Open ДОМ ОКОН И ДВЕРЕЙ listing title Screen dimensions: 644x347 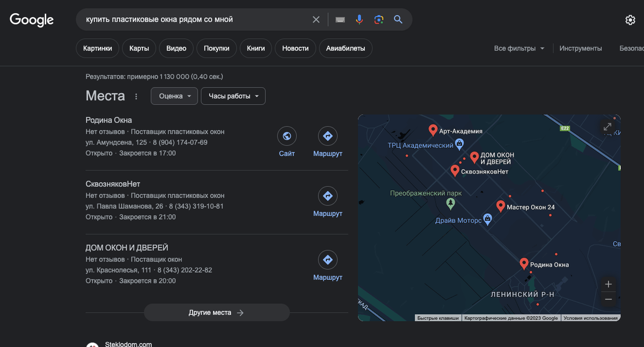(x=127, y=248)
